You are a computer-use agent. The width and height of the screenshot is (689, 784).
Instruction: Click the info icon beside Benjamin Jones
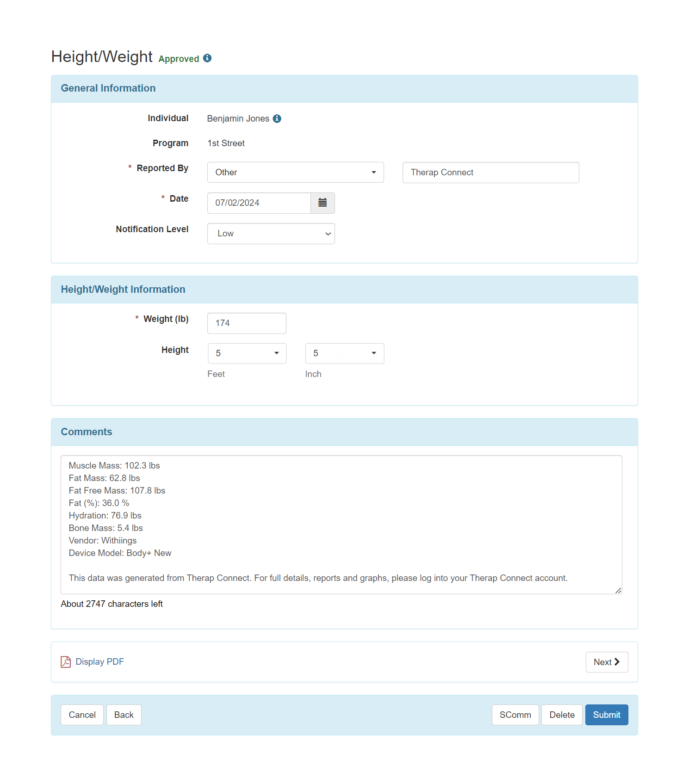pyautogui.click(x=277, y=119)
